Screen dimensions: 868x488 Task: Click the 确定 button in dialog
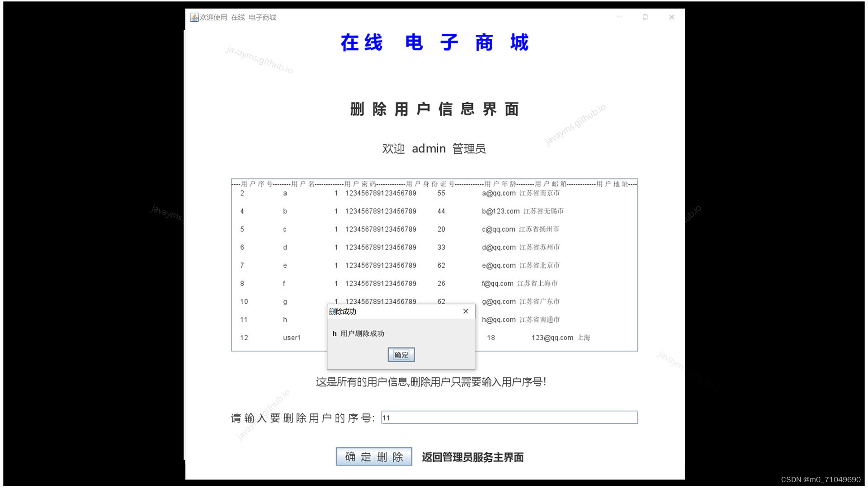(401, 355)
